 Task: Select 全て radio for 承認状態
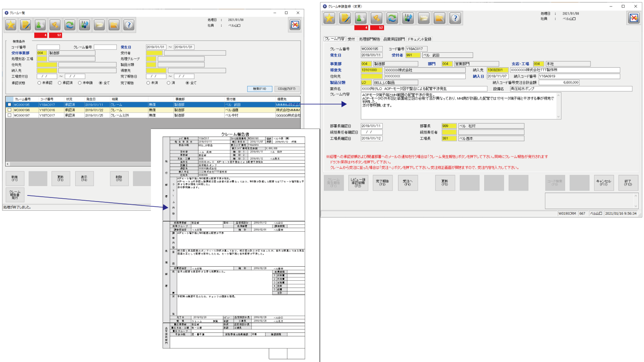[101, 83]
